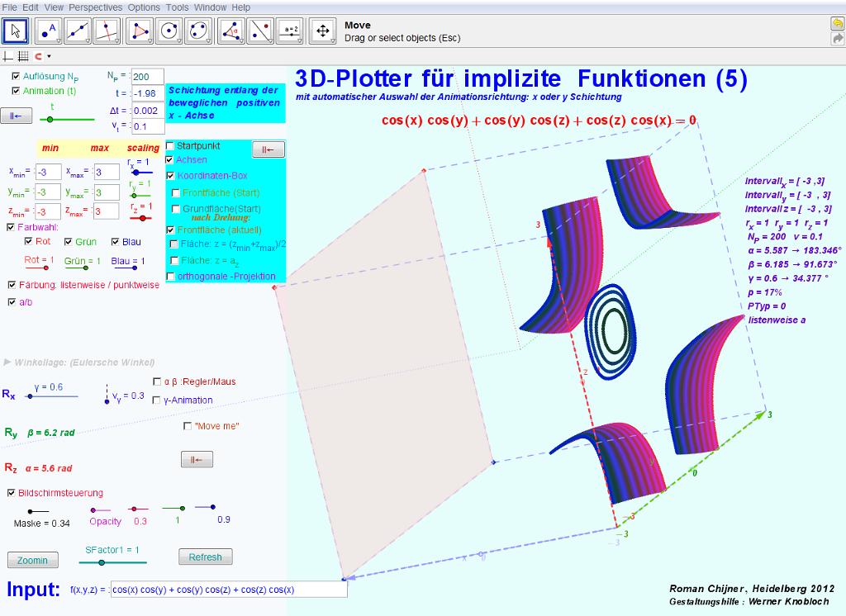The width and height of the screenshot is (846, 616).
Task: Choose the Line through Two Points tool
Action: tap(79, 31)
